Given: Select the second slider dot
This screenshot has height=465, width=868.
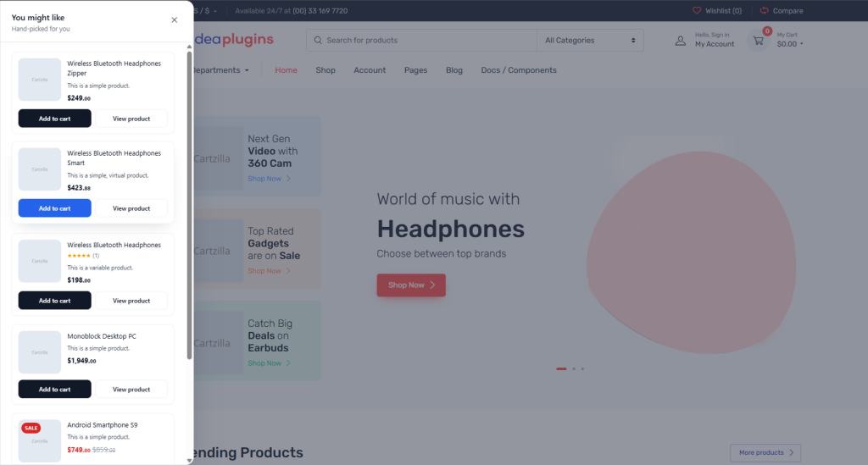Looking at the screenshot, I should pos(574,368).
